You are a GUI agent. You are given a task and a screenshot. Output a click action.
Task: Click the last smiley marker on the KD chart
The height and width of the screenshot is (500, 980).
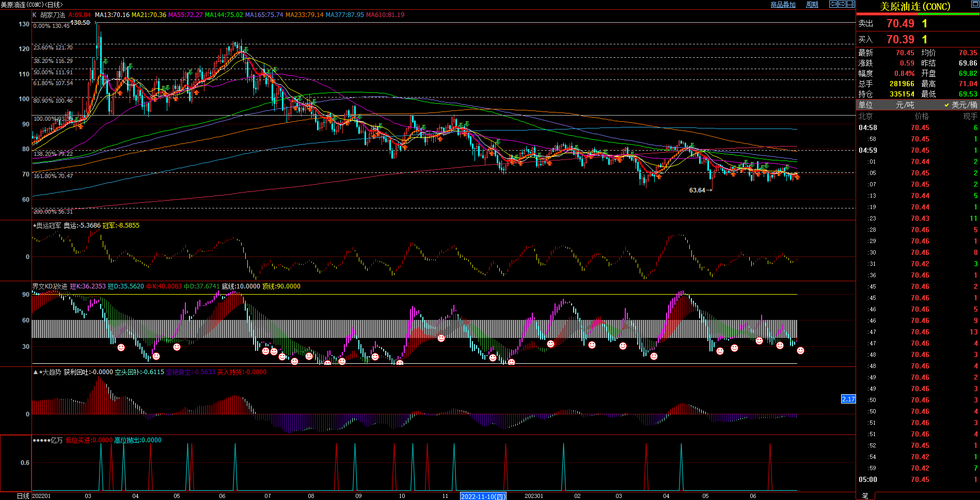click(800, 351)
